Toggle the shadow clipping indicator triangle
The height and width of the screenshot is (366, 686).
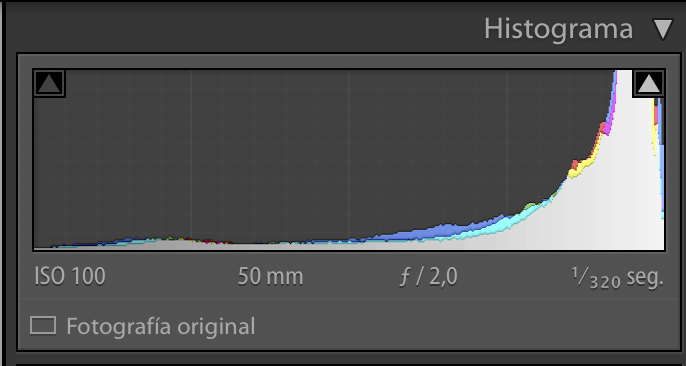[49, 83]
